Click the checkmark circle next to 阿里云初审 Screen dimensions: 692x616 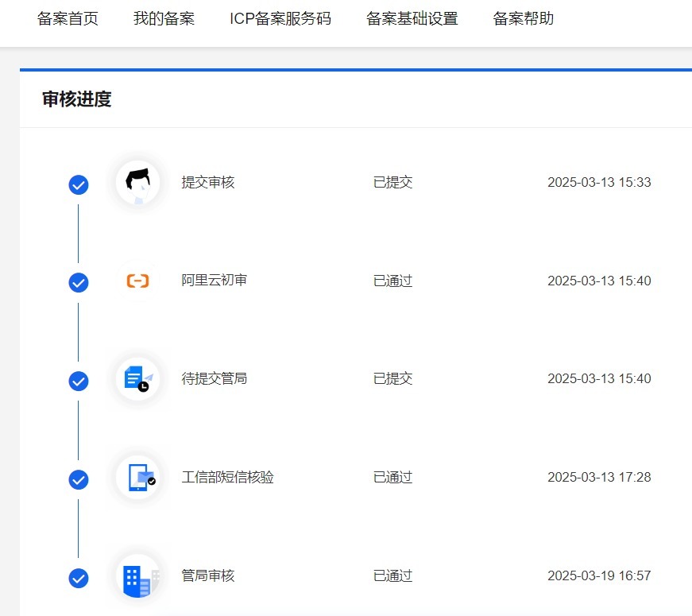point(79,283)
